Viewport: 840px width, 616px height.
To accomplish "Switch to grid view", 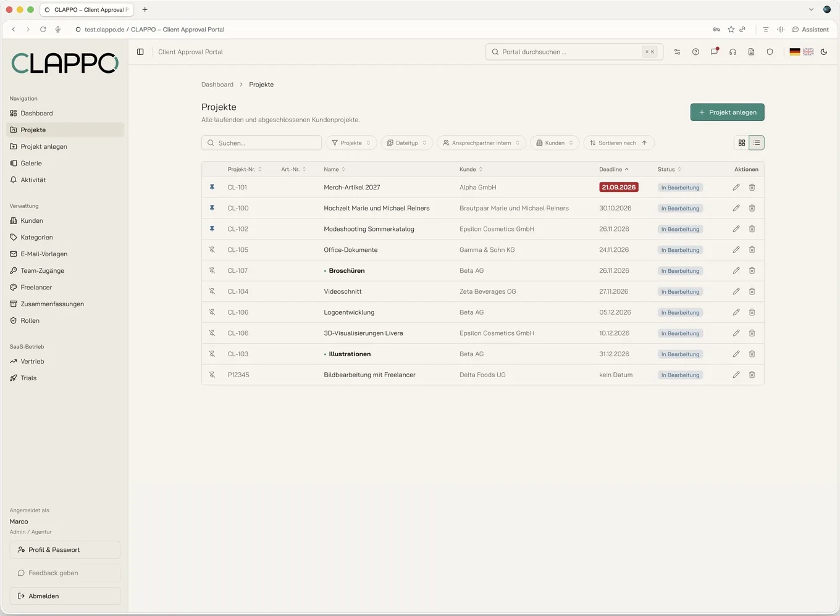I will tap(742, 143).
